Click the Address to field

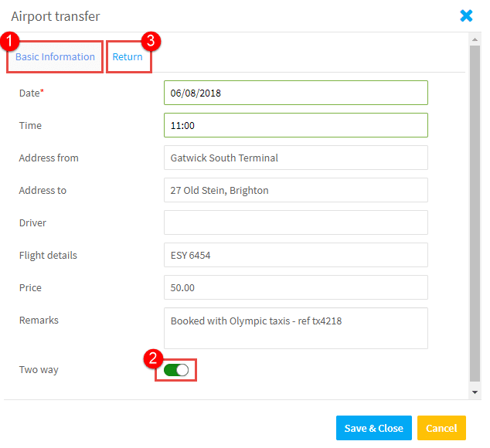tap(296, 190)
